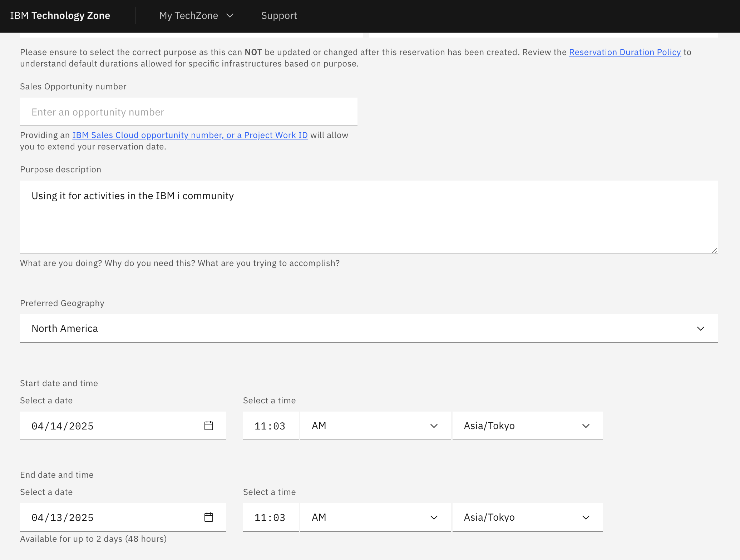740x560 pixels.
Task: Click the opportunity number input field
Action: click(188, 112)
